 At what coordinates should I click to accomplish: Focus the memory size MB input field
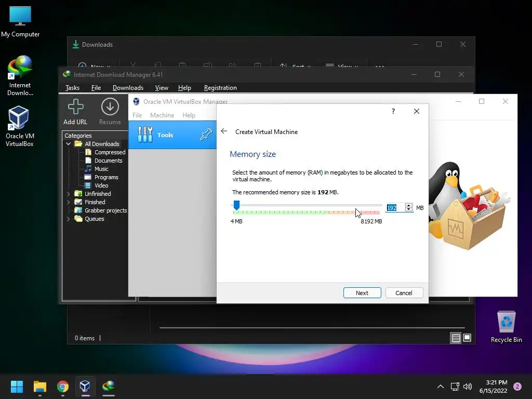click(395, 208)
